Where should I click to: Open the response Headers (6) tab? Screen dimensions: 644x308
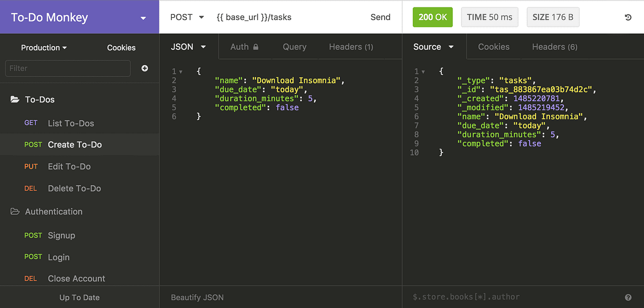pos(554,47)
